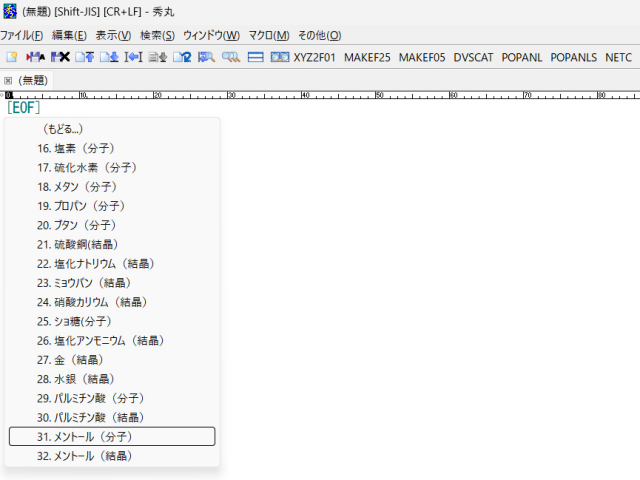Click the [EOF] marker in the editor

(23, 107)
